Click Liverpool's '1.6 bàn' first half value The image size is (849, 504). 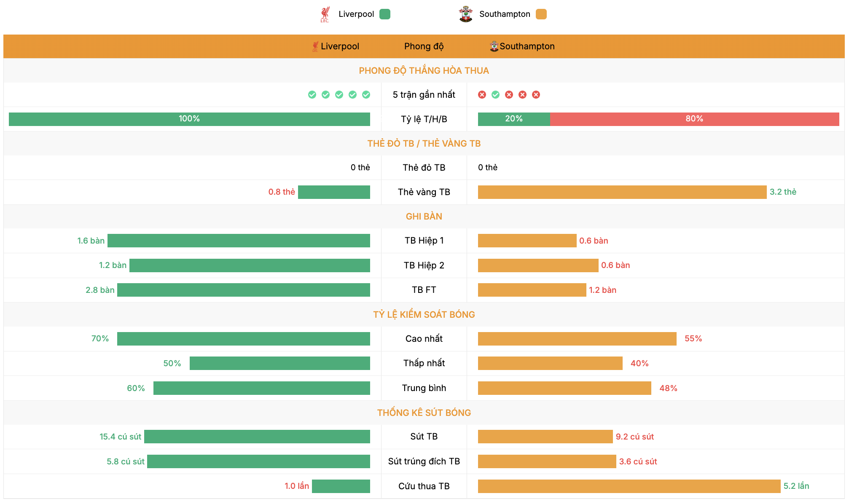click(x=91, y=241)
